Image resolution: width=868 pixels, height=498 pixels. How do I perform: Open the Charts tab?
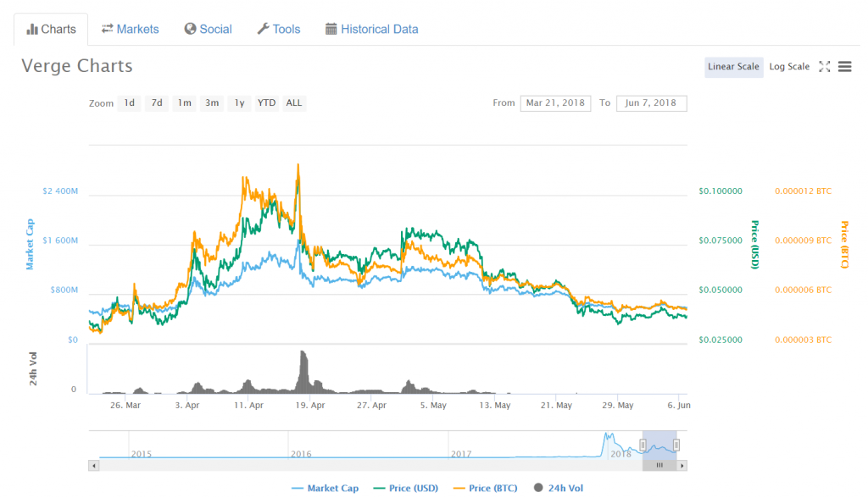click(51, 30)
